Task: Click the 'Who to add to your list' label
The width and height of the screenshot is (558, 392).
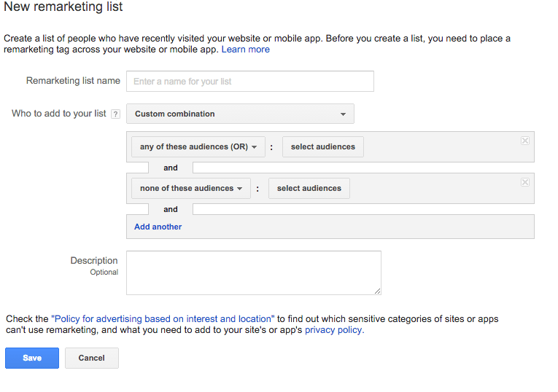Action: point(59,114)
